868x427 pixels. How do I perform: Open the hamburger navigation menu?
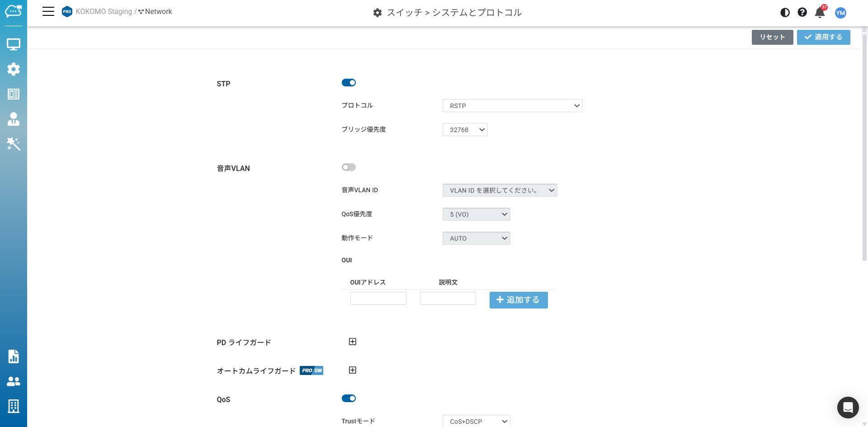click(x=48, y=12)
